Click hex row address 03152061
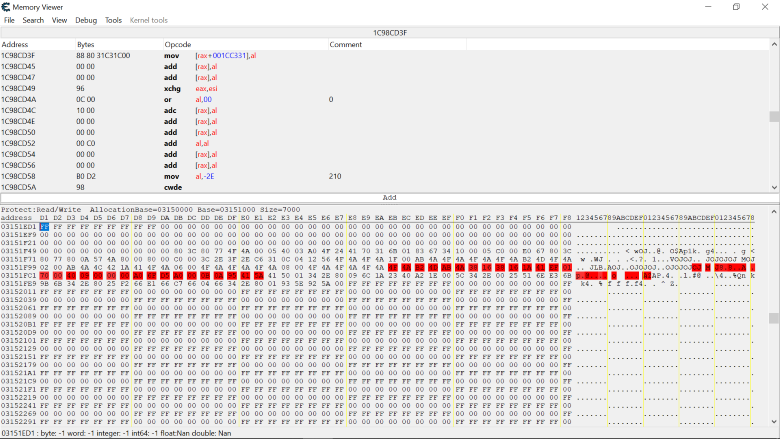 coord(18,308)
